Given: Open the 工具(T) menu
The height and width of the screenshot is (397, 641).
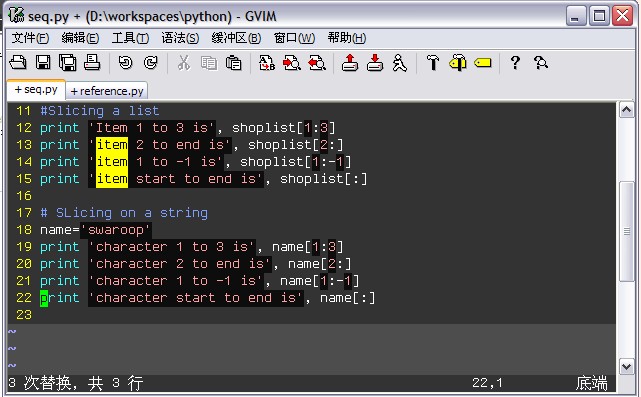Looking at the screenshot, I should click(130, 38).
